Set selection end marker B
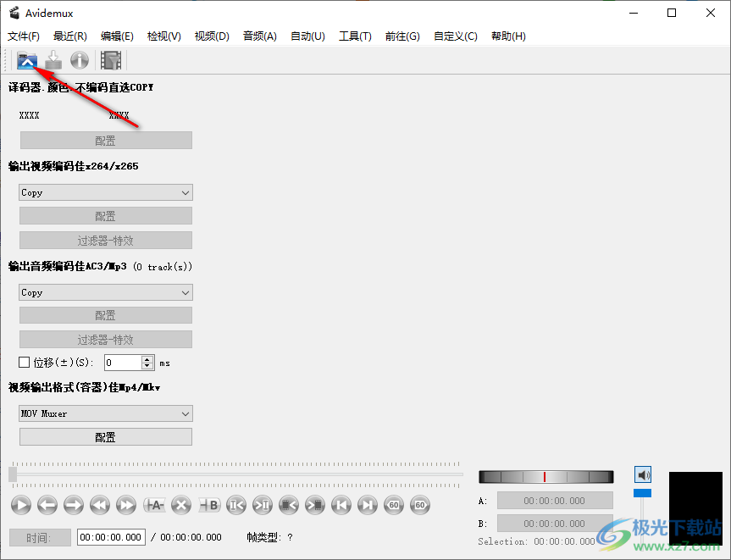The image size is (731, 560). coord(209,505)
